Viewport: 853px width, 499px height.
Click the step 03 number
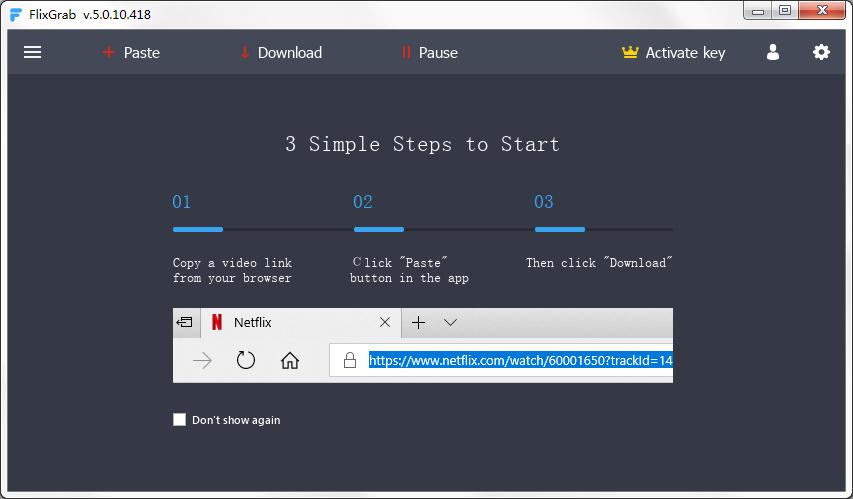pyautogui.click(x=543, y=202)
